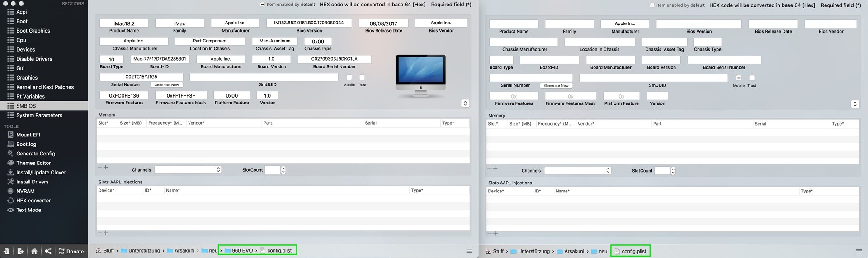
Task: Toggle the Mobile checkbox in left window
Action: (x=349, y=77)
